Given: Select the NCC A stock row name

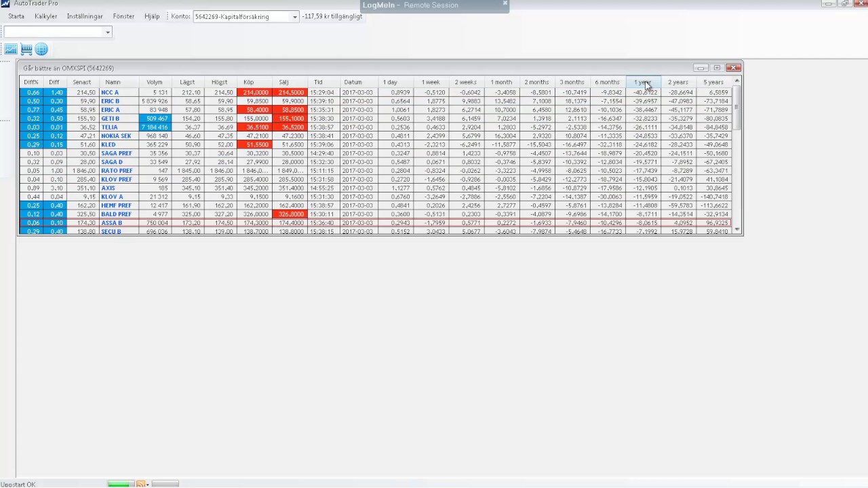Looking at the screenshot, I should [x=110, y=92].
